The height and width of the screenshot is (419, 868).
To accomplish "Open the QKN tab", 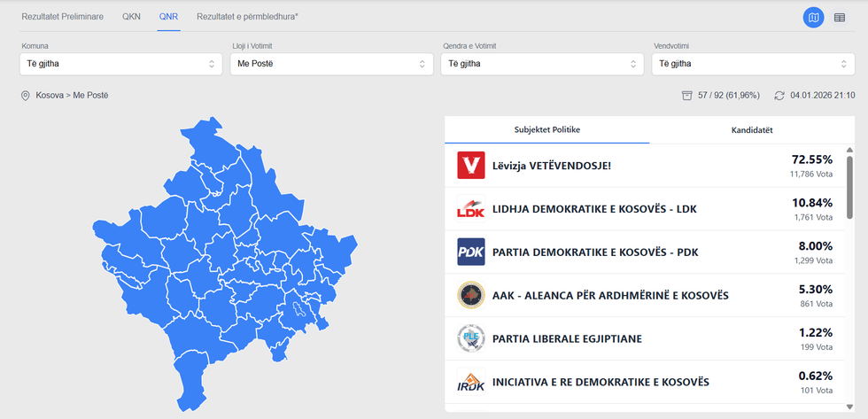I will 132,17.
